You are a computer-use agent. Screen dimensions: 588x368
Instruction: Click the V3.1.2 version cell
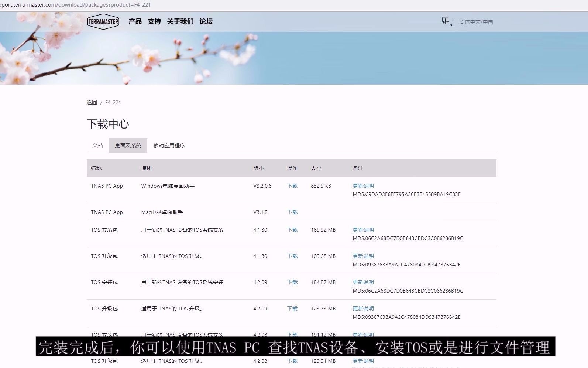(x=261, y=212)
